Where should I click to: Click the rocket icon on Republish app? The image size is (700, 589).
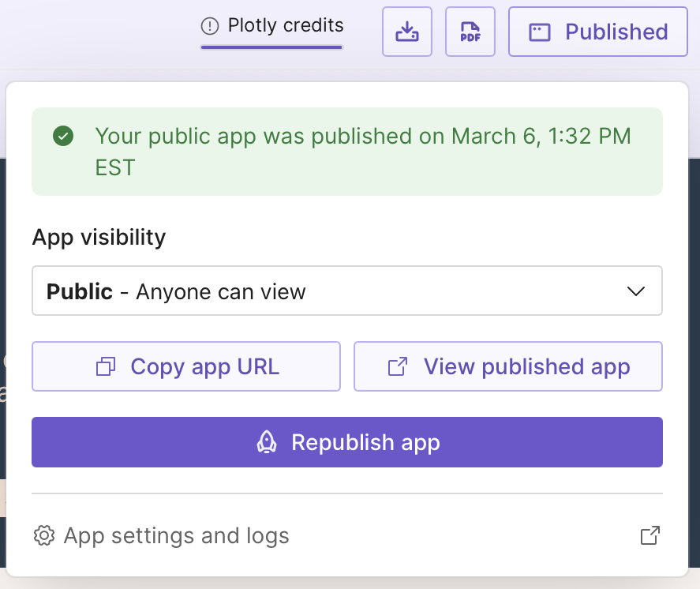[267, 442]
